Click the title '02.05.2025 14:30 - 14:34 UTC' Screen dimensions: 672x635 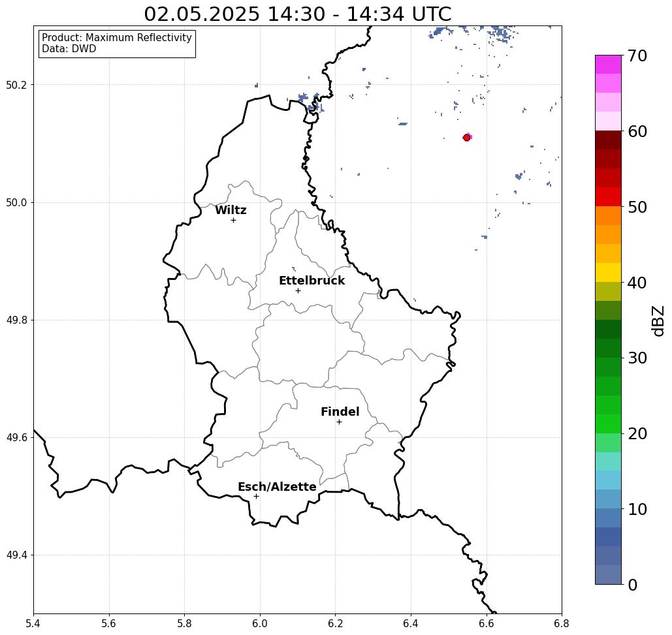pyautogui.click(x=298, y=14)
